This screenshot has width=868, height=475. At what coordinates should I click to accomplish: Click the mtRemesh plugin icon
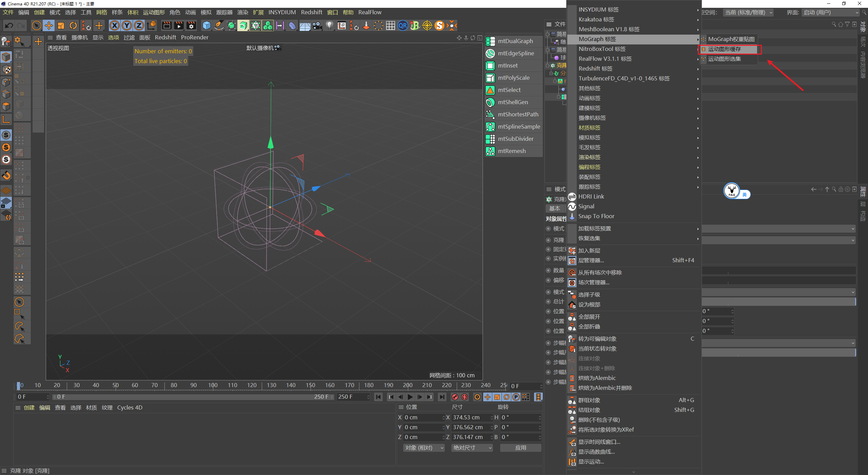click(x=490, y=151)
